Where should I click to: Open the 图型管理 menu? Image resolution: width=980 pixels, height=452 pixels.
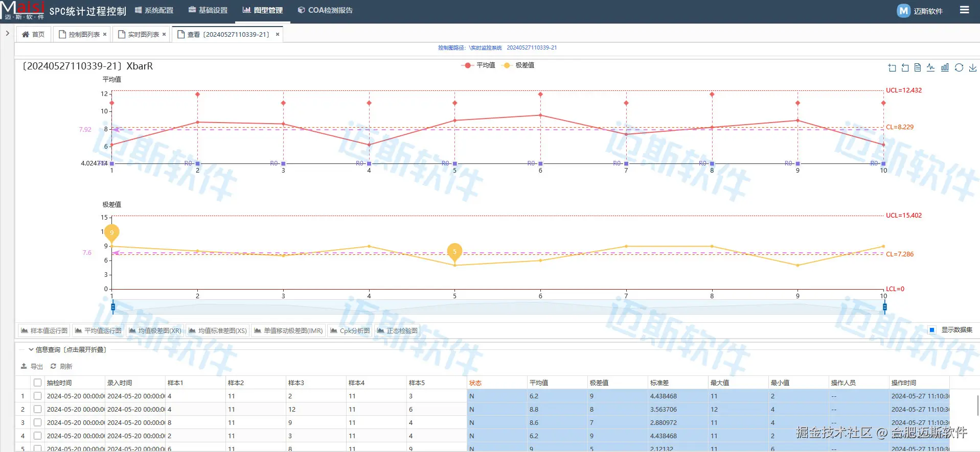(x=262, y=10)
